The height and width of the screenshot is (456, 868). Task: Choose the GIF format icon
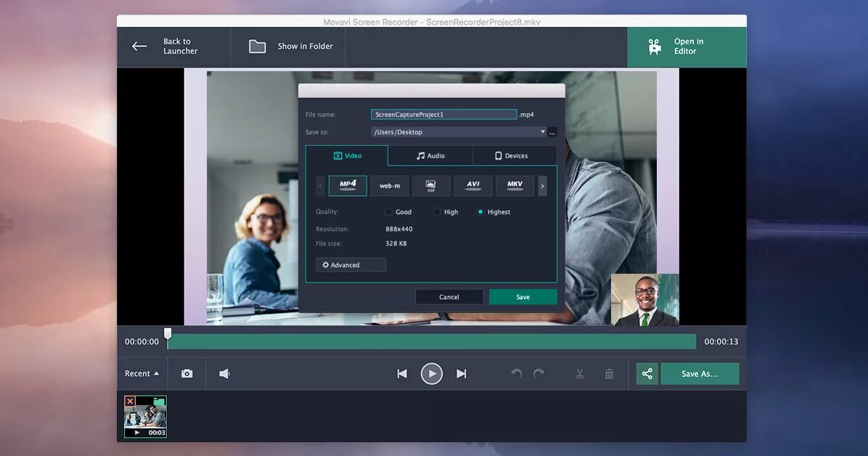pyautogui.click(x=431, y=186)
